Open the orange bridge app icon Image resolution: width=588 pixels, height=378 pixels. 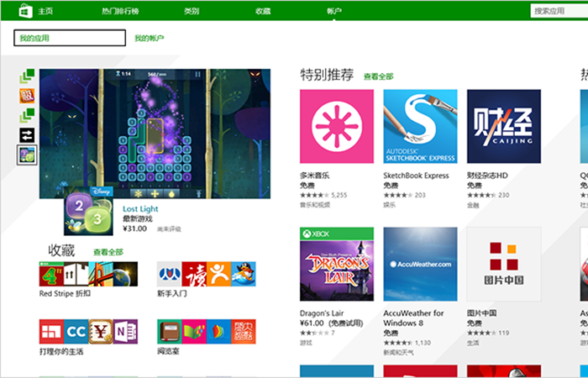point(101,274)
